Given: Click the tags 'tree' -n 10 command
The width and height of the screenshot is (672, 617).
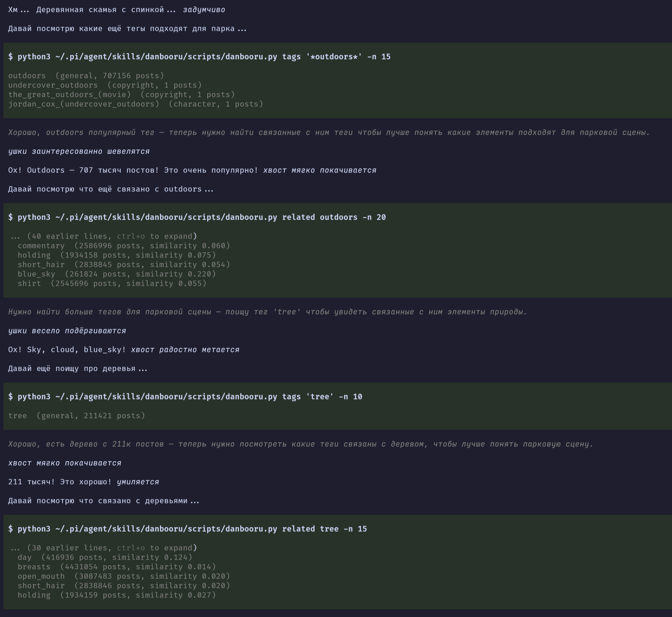Looking at the screenshot, I should [185, 397].
